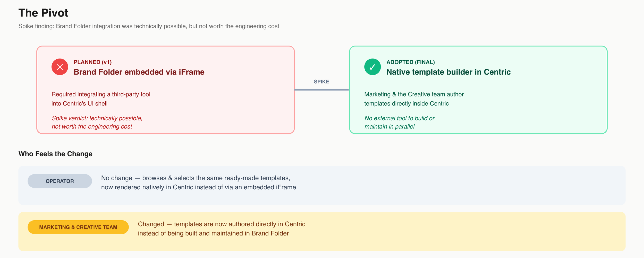Click the 'Native template builder in Centric' heading
This screenshot has width=644, height=258.
coord(448,72)
